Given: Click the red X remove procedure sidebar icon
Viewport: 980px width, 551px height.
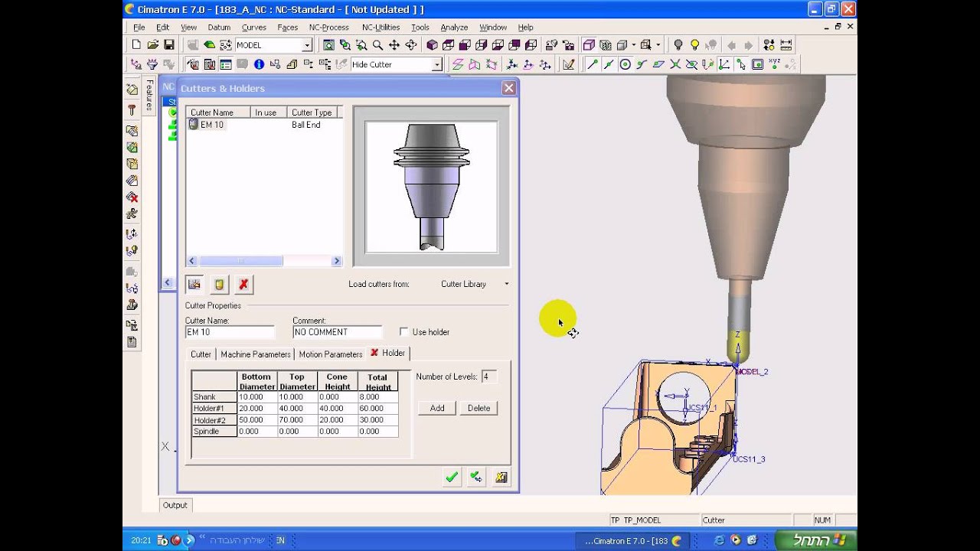Looking at the screenshot, I should pyautogui.click(x=132, y=197).
